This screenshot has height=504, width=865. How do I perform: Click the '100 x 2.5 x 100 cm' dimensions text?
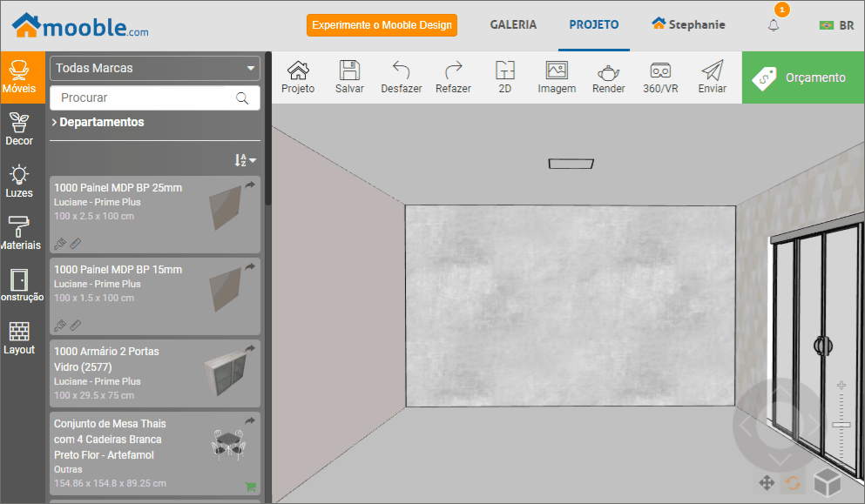tap(94, 216)
